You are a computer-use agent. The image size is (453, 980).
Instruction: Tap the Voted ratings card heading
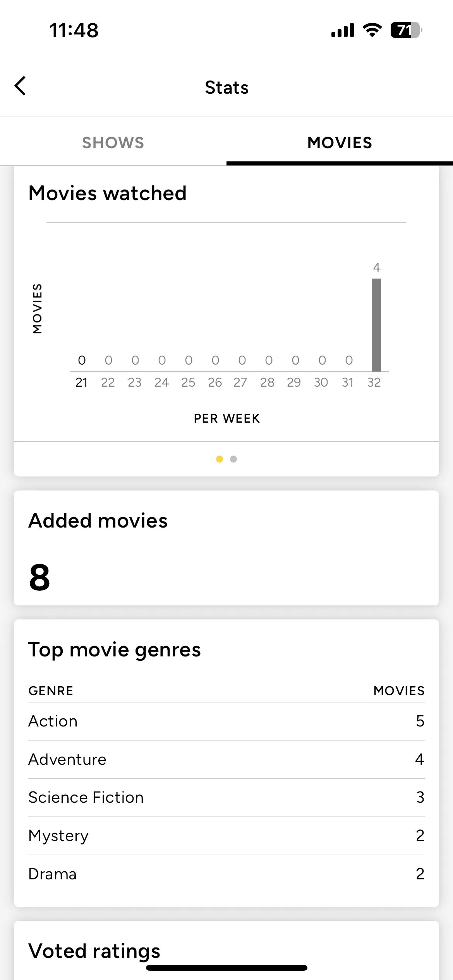94,951
